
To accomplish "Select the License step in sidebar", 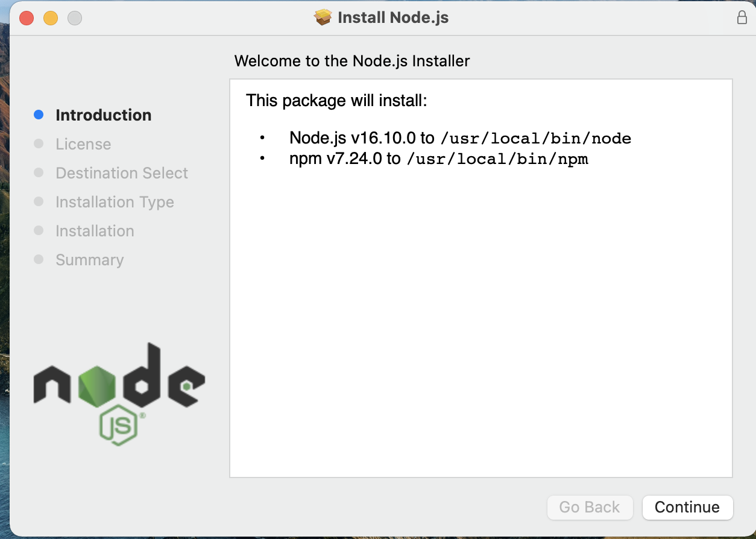I will click(83, 144).
